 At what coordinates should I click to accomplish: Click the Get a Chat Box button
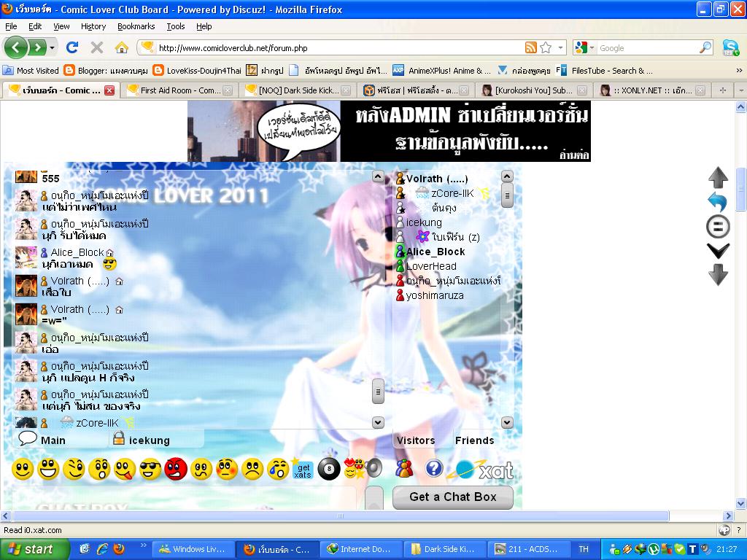tap(452, 497)
